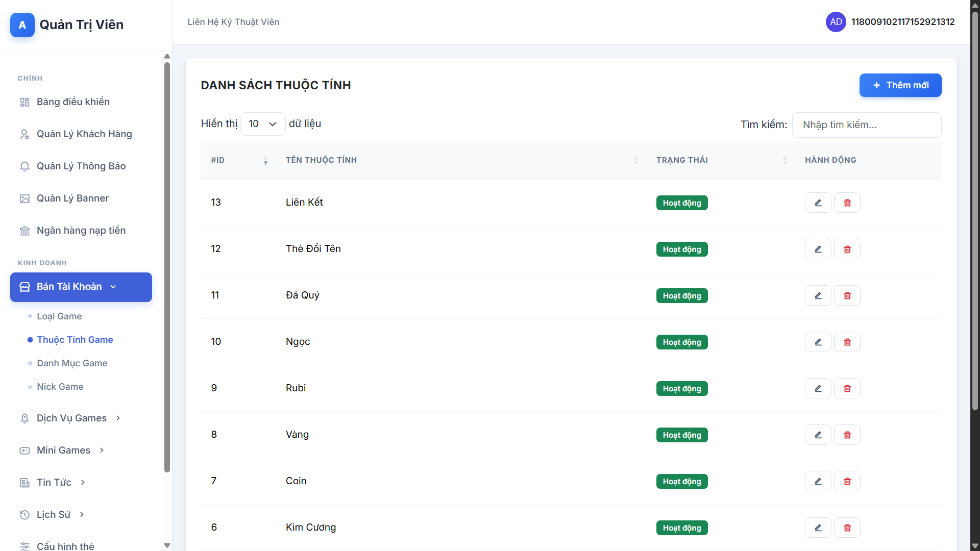Click edit icon for Liên Kết row

point(818,203)
